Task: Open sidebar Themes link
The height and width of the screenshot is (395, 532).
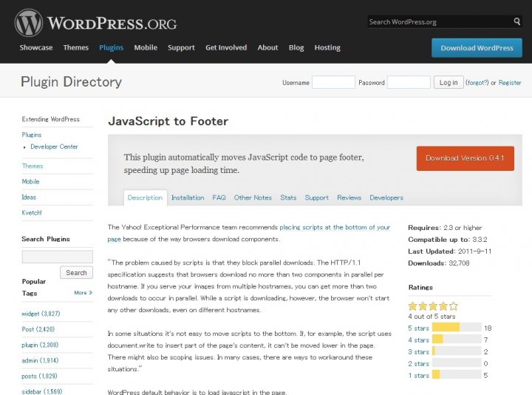Action: (x=33, y=166)
